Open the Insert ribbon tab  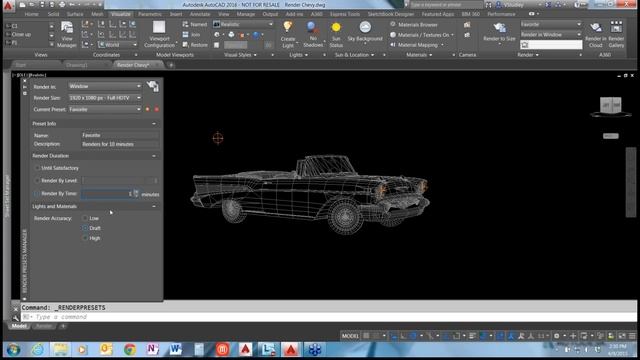click(176, 14)
